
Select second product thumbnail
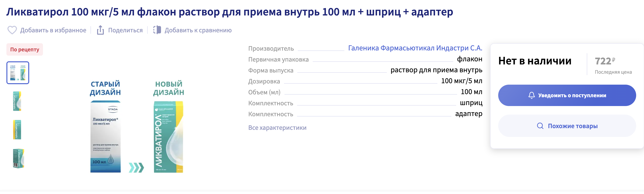(x=17, y=101)
